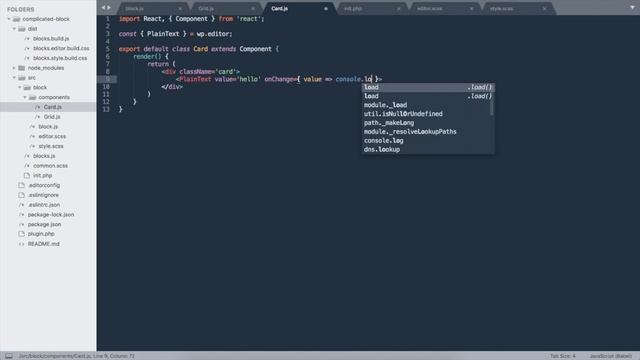Click the Line 9, Column status text
Screen dimensions: 640x360
click(114, 356)
